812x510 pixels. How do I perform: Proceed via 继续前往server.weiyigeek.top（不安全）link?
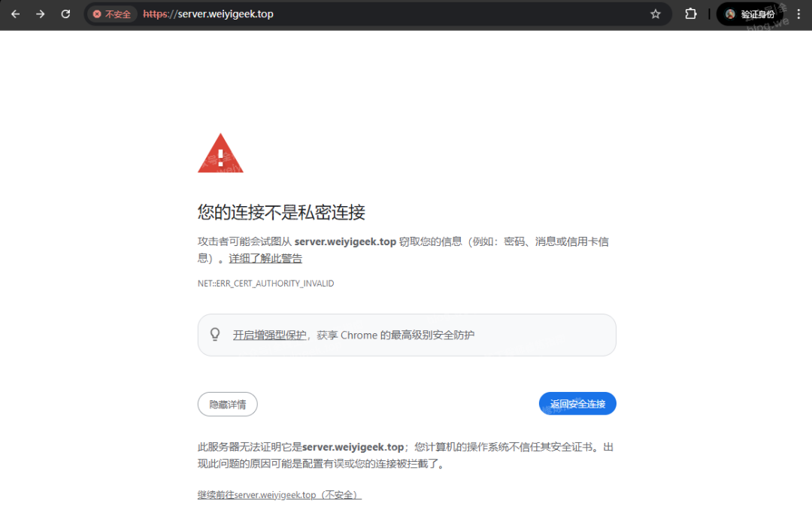click(x=278, y=494)
